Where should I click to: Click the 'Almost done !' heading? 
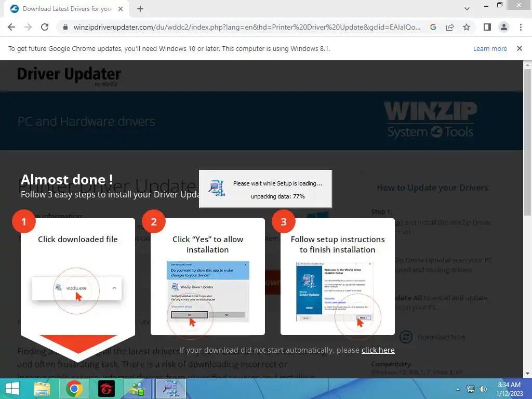[67, 179]
